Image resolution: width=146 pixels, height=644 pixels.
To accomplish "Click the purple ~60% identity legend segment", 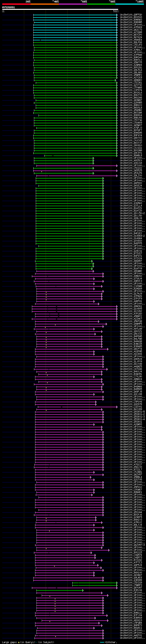I will point(73,4).
